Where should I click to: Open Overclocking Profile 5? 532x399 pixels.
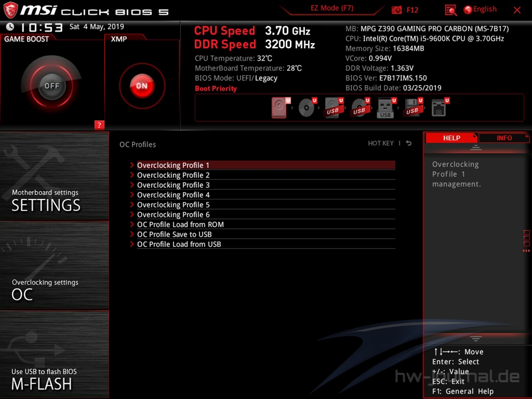266,205
